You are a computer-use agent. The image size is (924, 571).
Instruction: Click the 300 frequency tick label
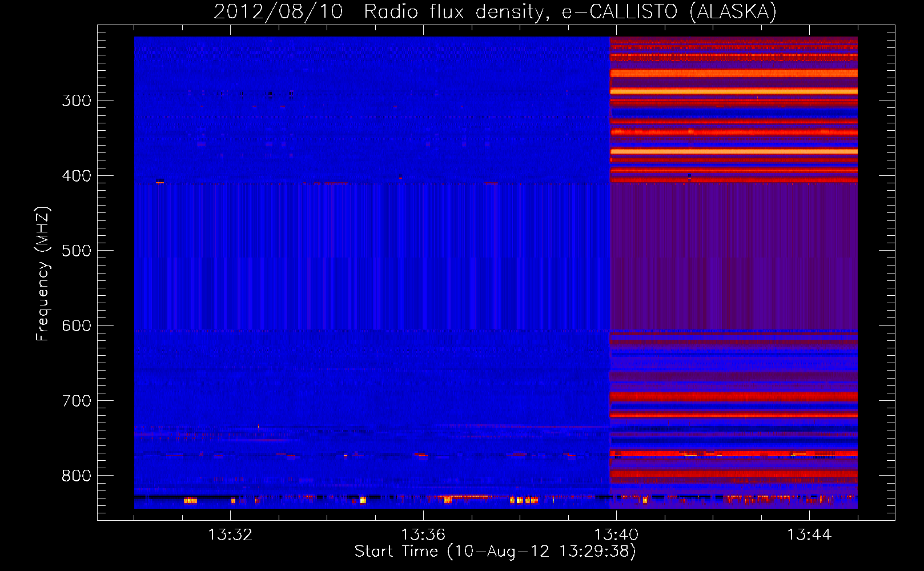pos(77,100)
